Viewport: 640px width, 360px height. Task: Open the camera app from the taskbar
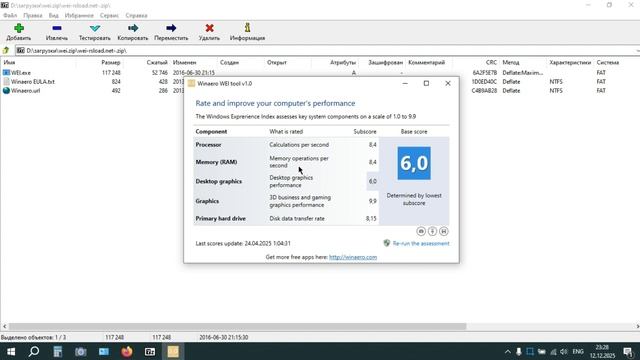[x=81, y=351]
